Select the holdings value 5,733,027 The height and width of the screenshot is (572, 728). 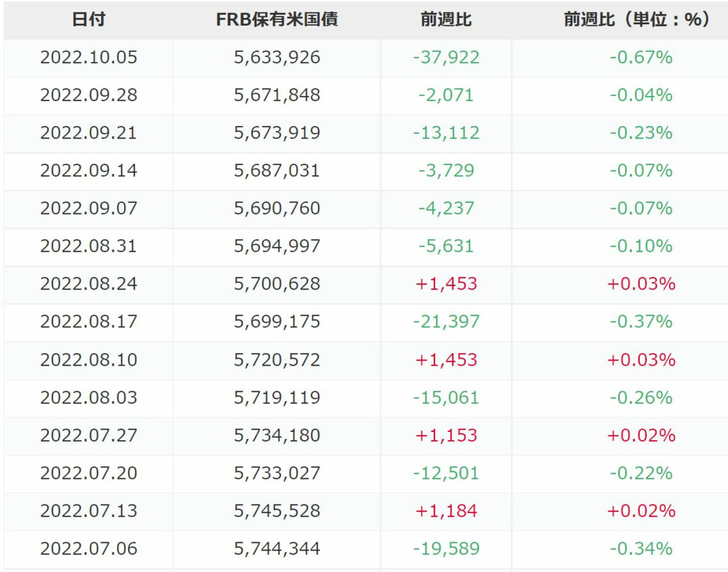click(277, 472)
